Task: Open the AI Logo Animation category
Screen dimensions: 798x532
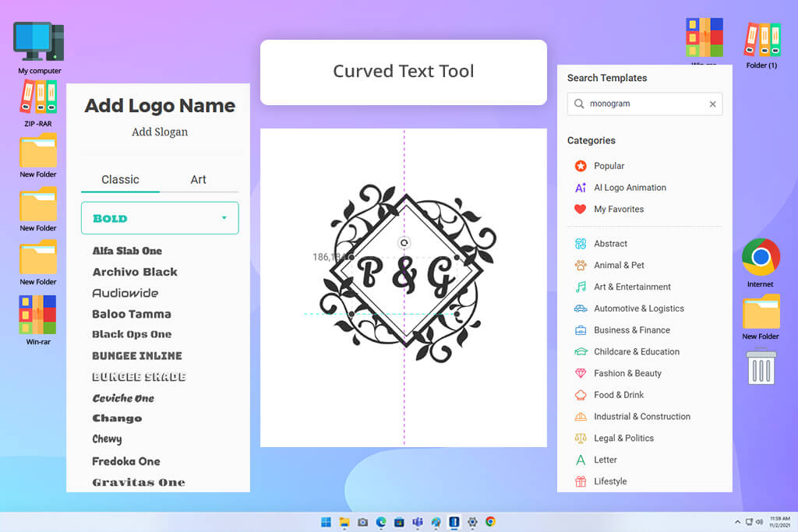Action: coord(620,188)
